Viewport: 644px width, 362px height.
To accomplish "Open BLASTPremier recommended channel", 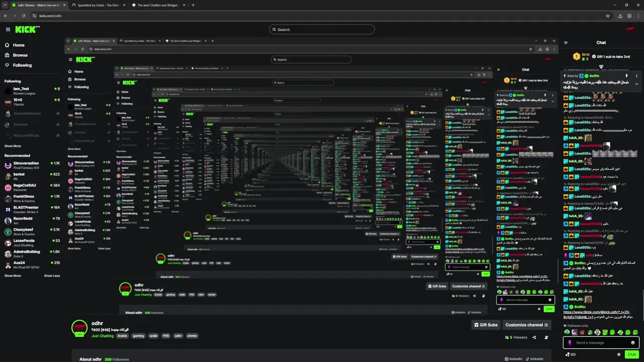I will tap(32, 209).
